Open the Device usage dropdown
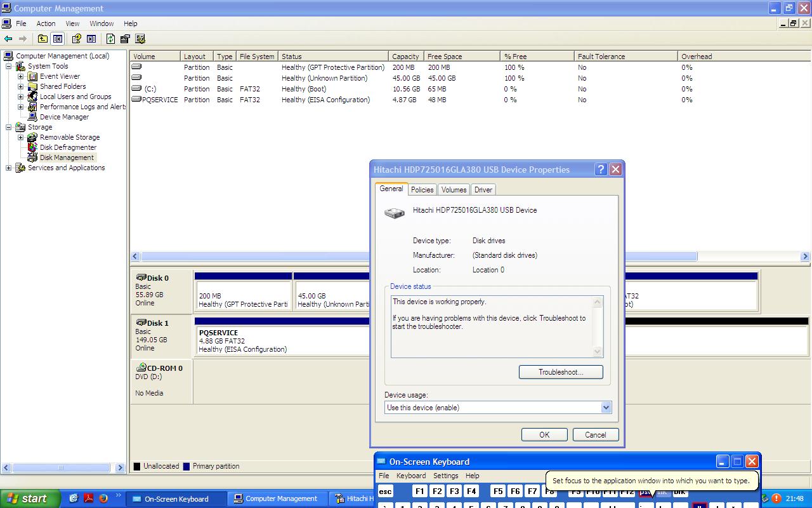The width and height of the screenshot is (812, 508). [x=606, y=408]
